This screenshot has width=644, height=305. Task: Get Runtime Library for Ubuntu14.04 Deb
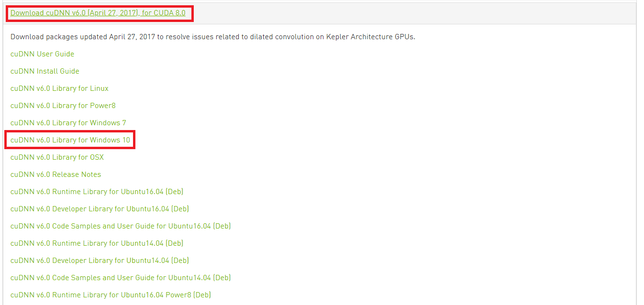[97, 243]
